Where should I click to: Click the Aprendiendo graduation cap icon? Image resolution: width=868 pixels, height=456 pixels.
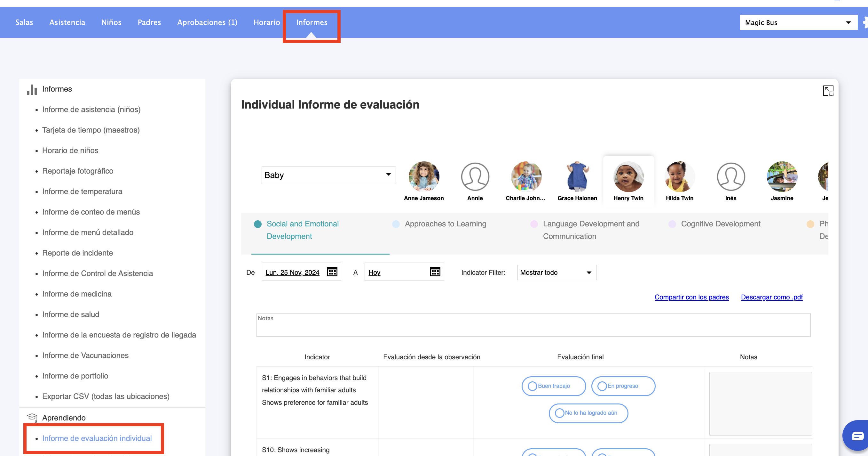pyautogui.click(x=32, y=418)
